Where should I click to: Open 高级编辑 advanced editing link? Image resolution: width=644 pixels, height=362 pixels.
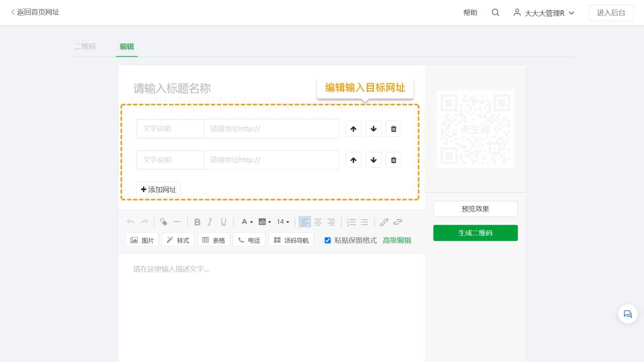[397, 240]
